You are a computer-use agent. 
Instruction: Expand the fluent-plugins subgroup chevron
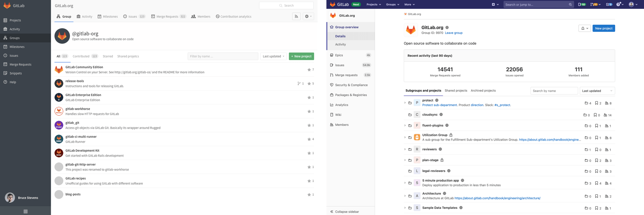click(405, 126)
